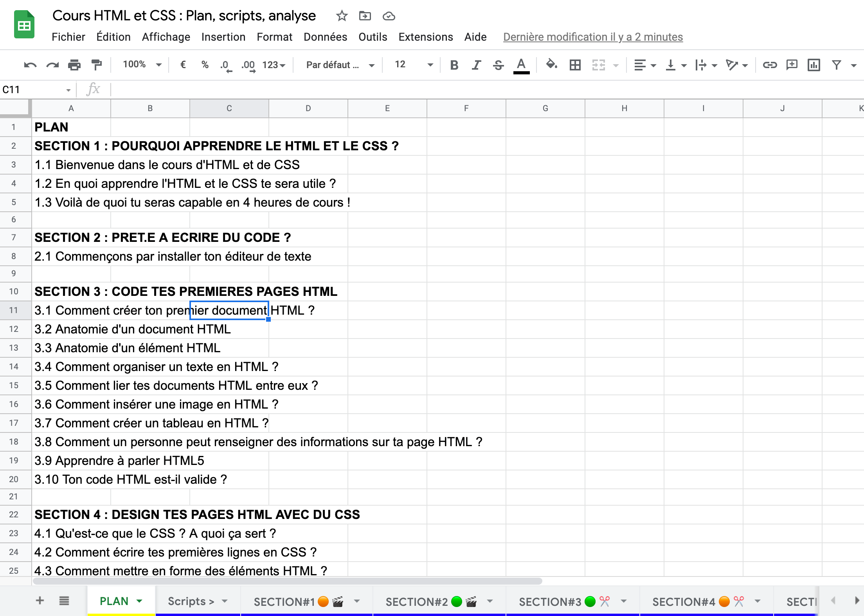This screenshot has width=864, height=616.
Task: Select the paint format roller icon
Action: click(96, 65)
